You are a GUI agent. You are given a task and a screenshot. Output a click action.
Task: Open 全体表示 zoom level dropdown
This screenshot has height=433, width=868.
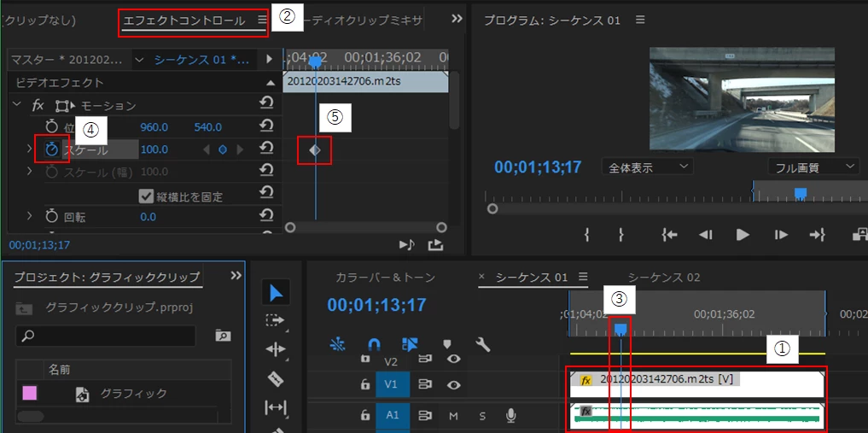click(x=648, y=167)
